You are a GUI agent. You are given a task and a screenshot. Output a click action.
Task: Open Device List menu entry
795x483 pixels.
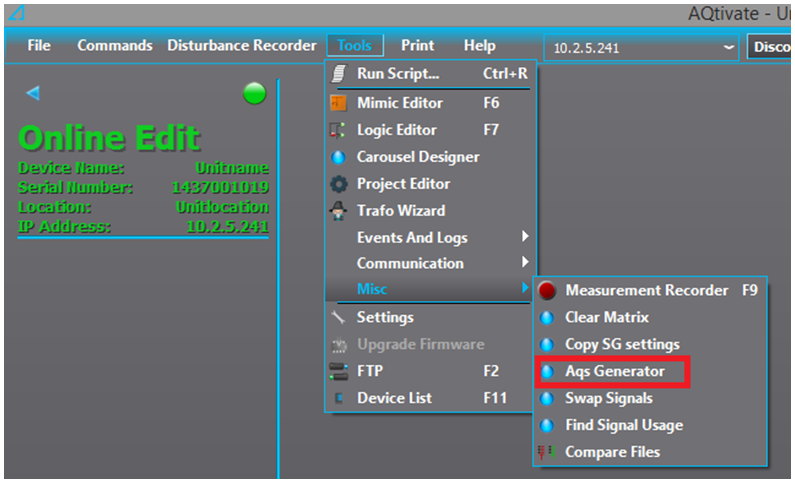point(430,398)
